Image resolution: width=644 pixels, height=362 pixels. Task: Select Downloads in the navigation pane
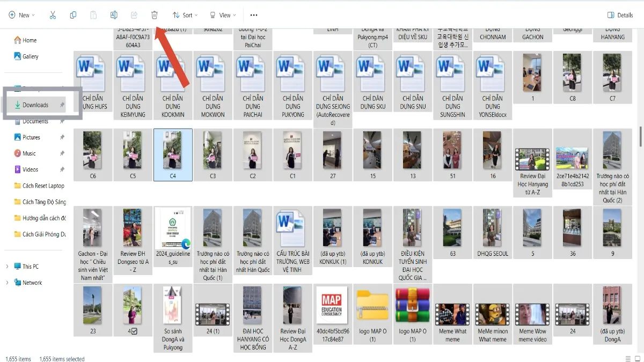coord(35,105)
